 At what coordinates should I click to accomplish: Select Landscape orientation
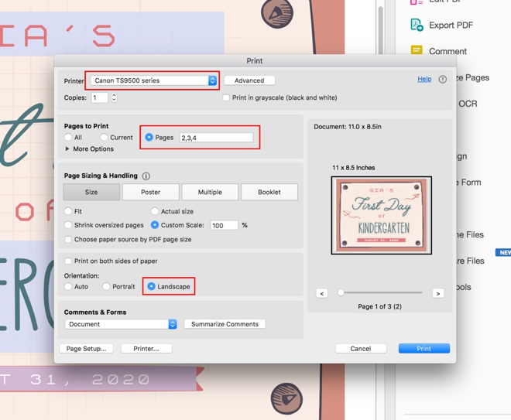pos(151,286)
